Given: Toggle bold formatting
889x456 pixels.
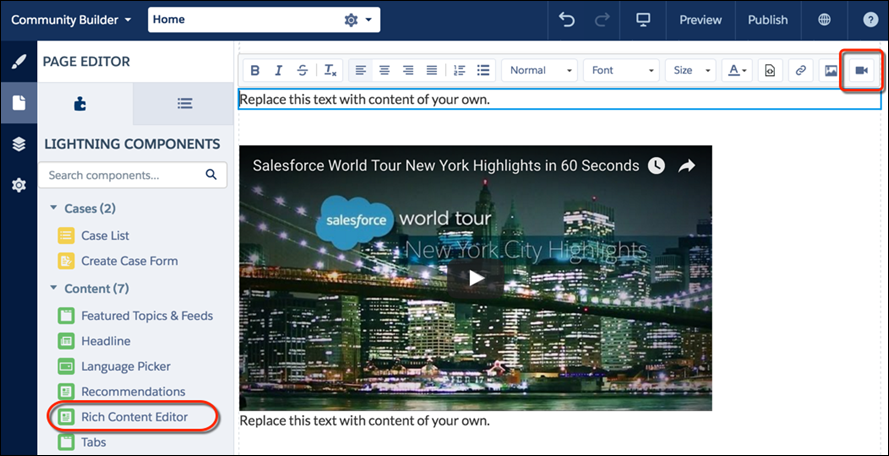Looking at the screenshot, I should pos(255,71).
